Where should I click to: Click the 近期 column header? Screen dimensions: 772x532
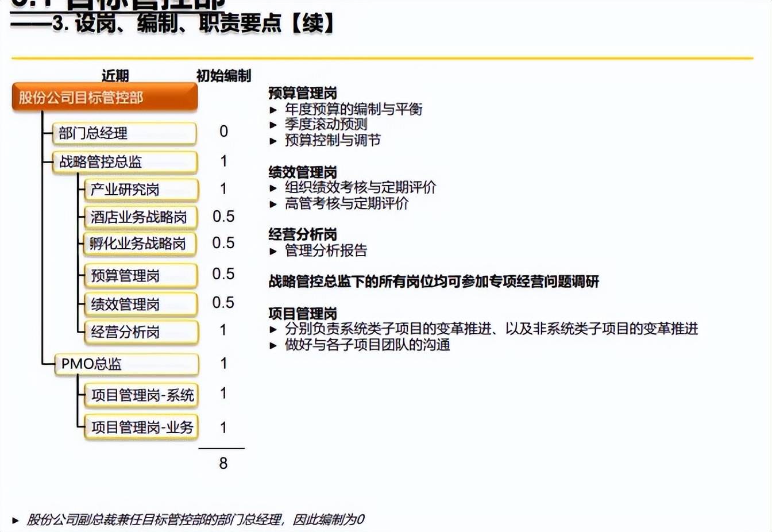click(115, 76)
